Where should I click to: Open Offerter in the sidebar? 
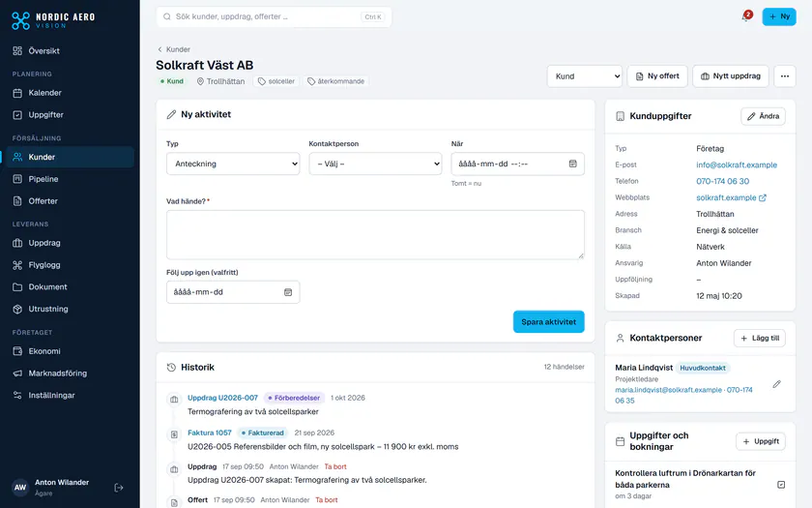68,201
